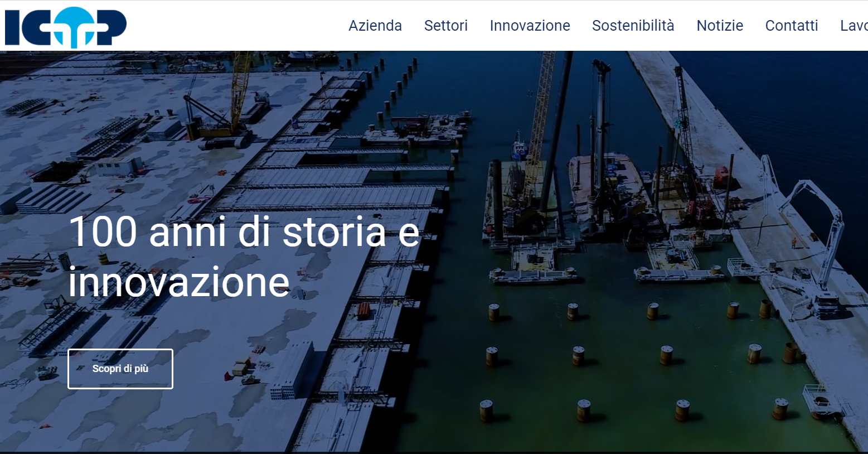
Task: Open the Settori menu item
Action: click(446, 26)
